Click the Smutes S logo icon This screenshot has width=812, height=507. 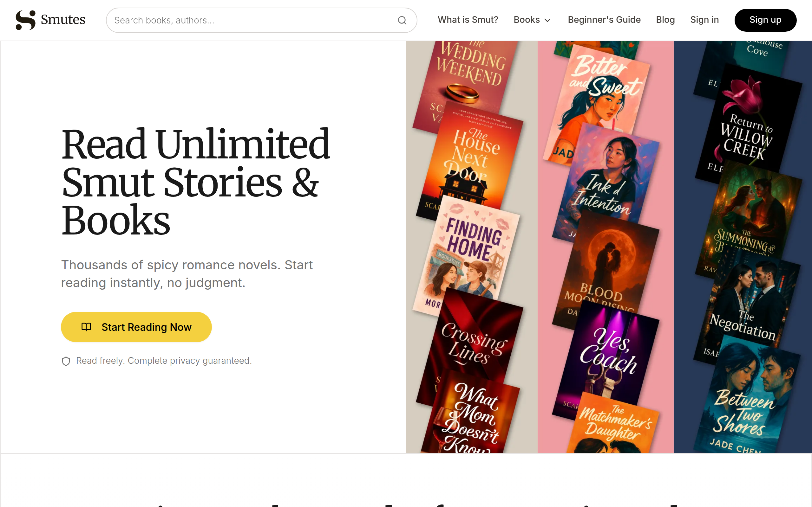(x=25, y=20)
